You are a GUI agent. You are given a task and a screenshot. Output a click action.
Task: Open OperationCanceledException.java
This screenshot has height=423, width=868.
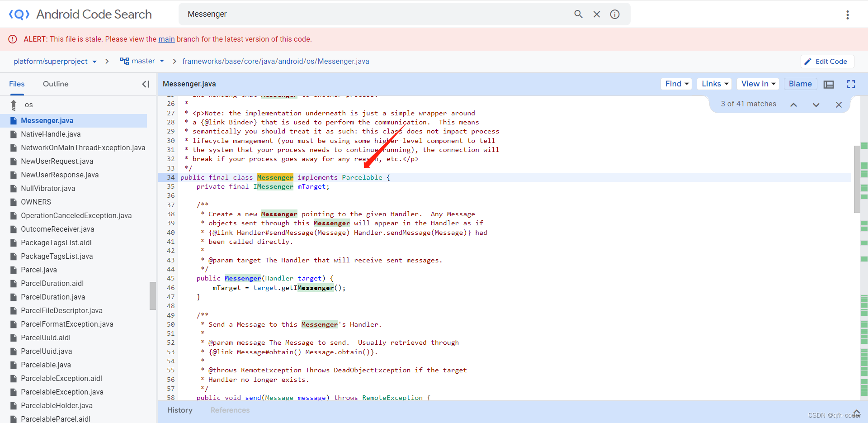tap(76, 216)
